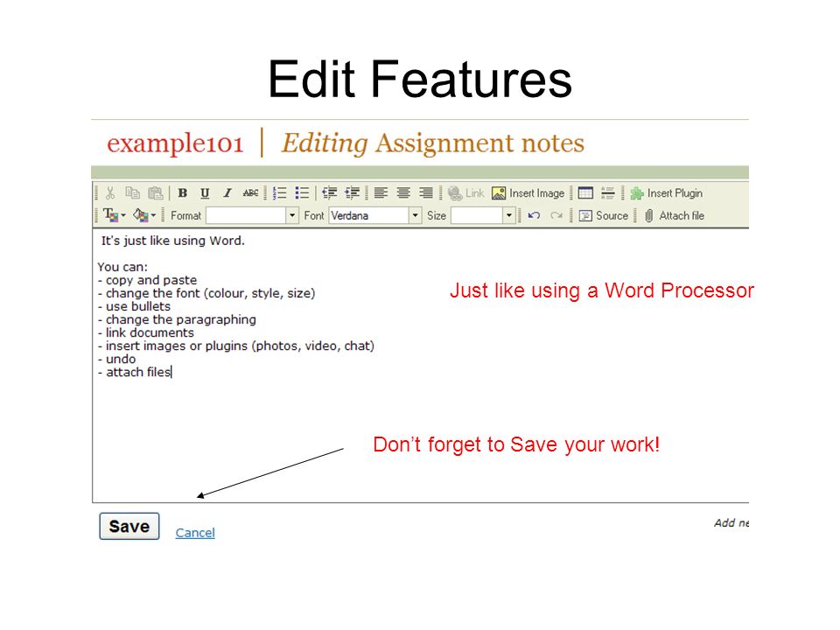Click the 'Editing Assignment notes' heading

coord(433,143)
